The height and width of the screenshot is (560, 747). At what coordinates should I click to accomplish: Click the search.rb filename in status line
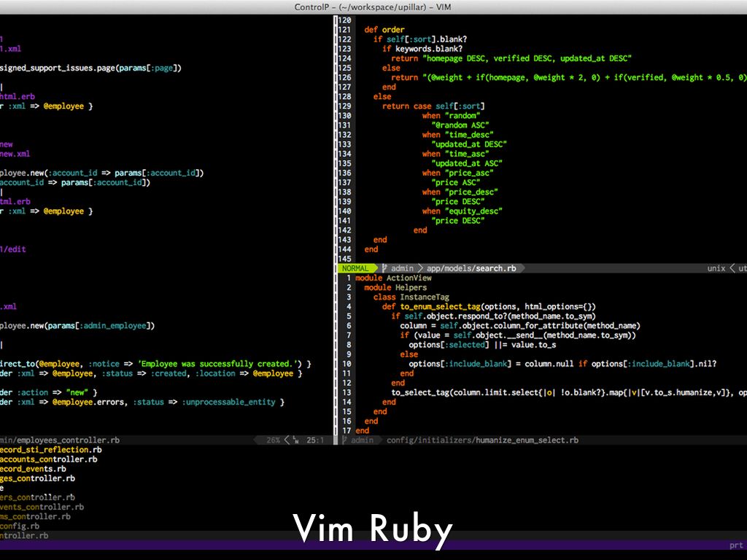(x=495, y=268)
